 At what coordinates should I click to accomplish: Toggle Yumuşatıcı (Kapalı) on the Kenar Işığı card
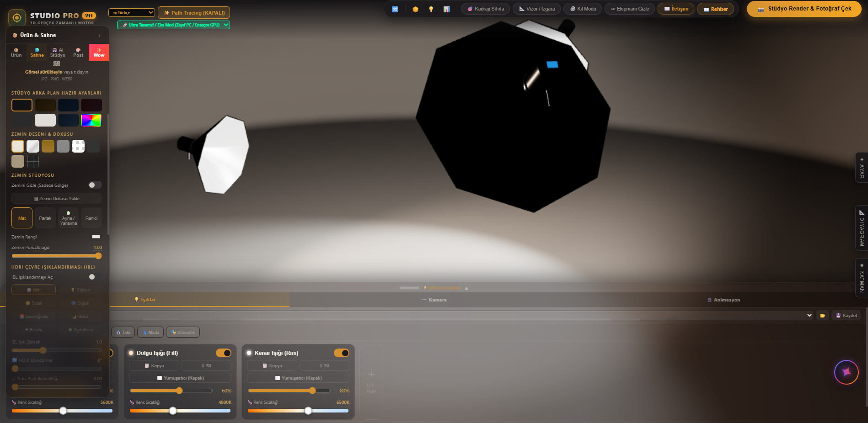tap(298, 378)
